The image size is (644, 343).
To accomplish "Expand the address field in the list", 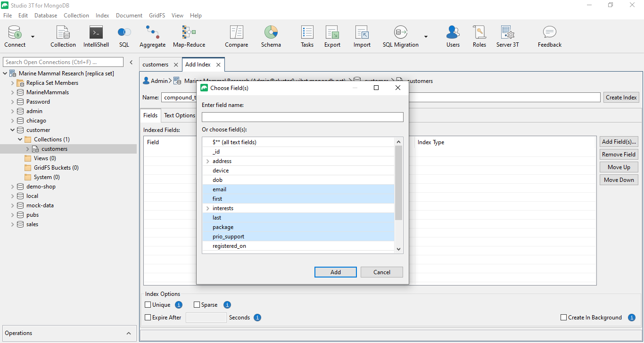I will 207,161.
